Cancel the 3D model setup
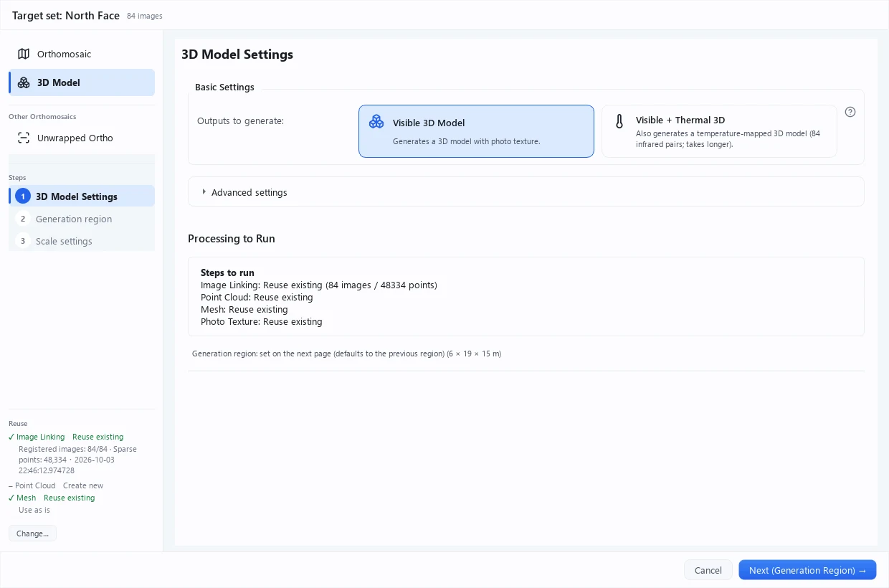This screenshot has height=588, width=889. pyautogui.click(x=708, y=570)
